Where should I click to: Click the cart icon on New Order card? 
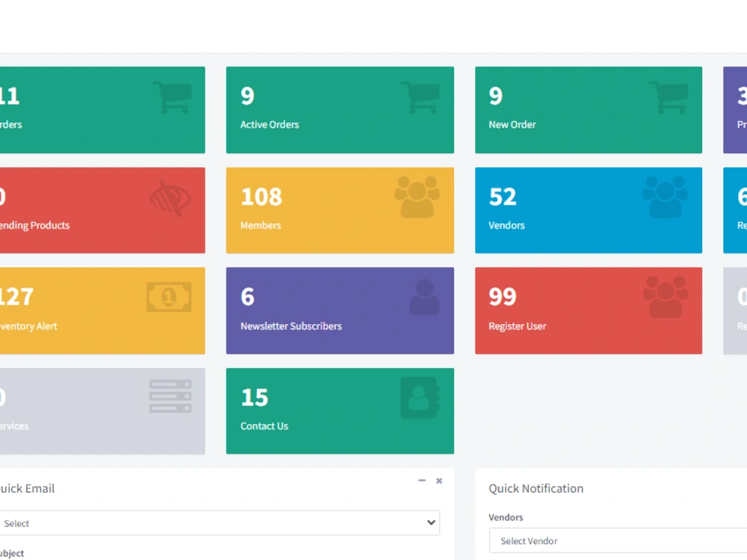click(x=669, y=98)
